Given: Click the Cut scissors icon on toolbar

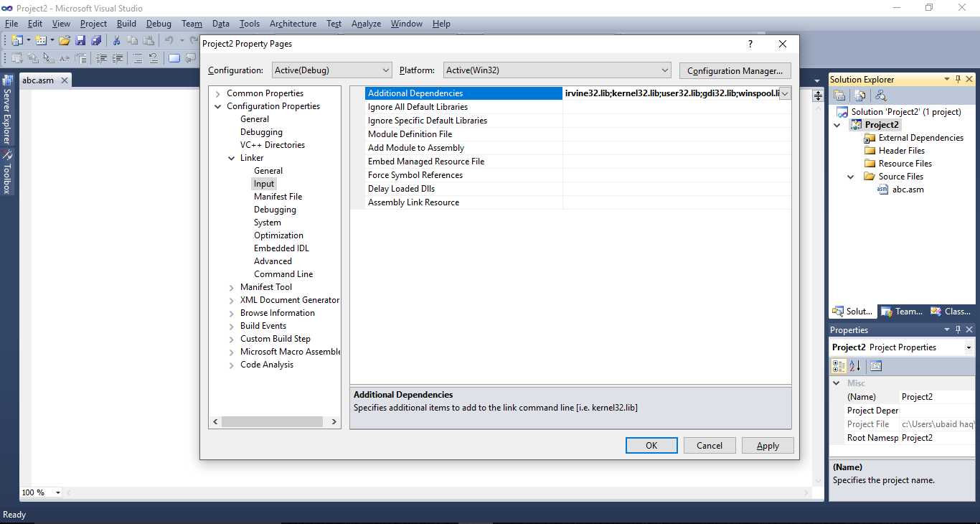Looking at the screenshot, I should pos(116,39).
